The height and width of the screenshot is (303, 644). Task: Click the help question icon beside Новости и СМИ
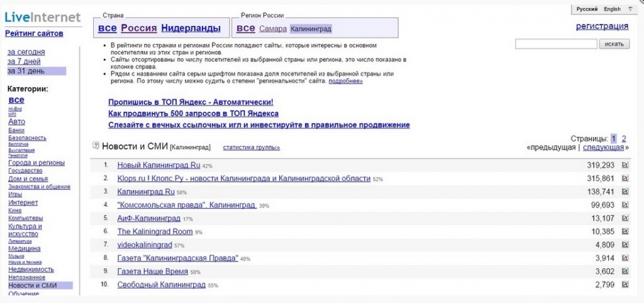point(96,145)
